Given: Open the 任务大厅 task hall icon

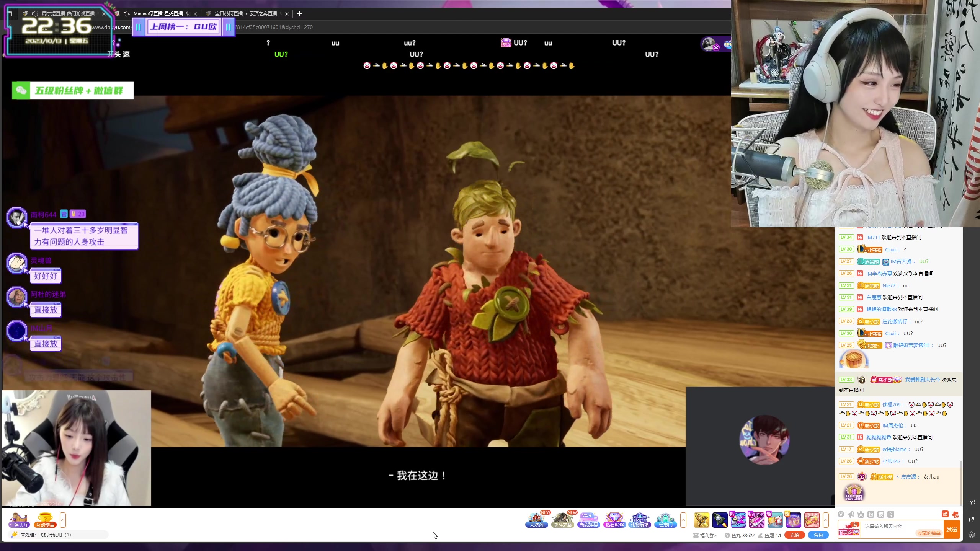Looking at the screenshot, I should click(19, 520).
